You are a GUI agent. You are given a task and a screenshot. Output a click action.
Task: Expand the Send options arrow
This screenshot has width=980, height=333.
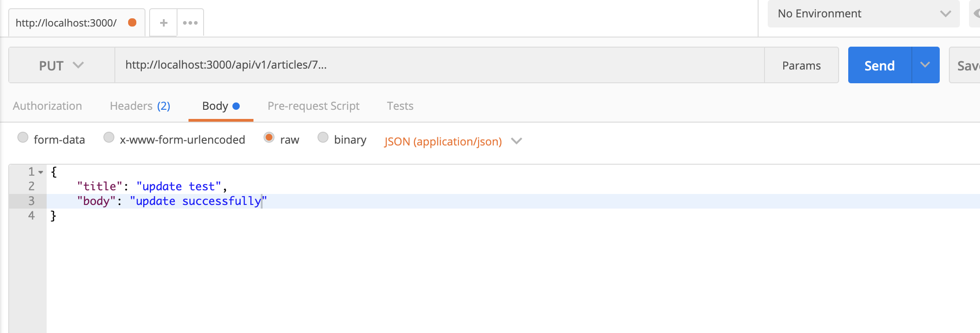[x=925, y=65]
